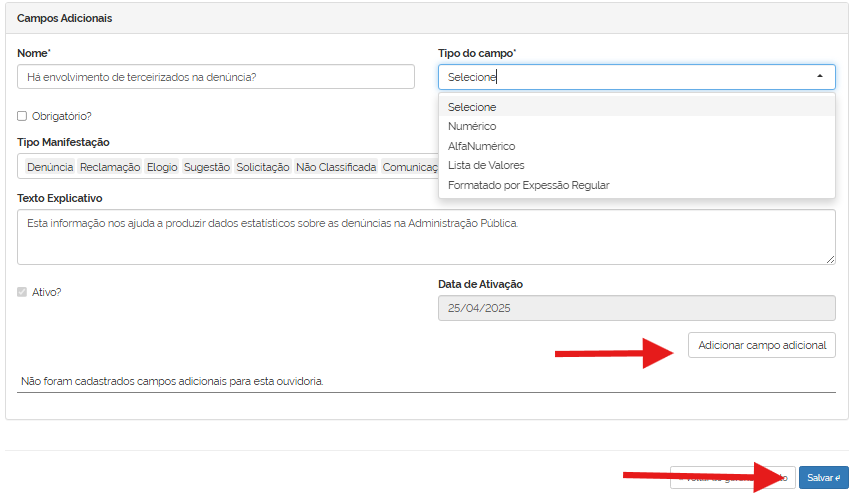855x496 pixels.
Task: Select the Não Classificada tag
Action: click(336, 167)
